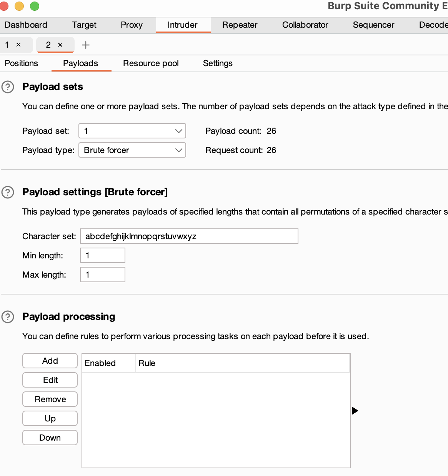
Task: Open the Sequencer tab
Action: tap(374, 25)
